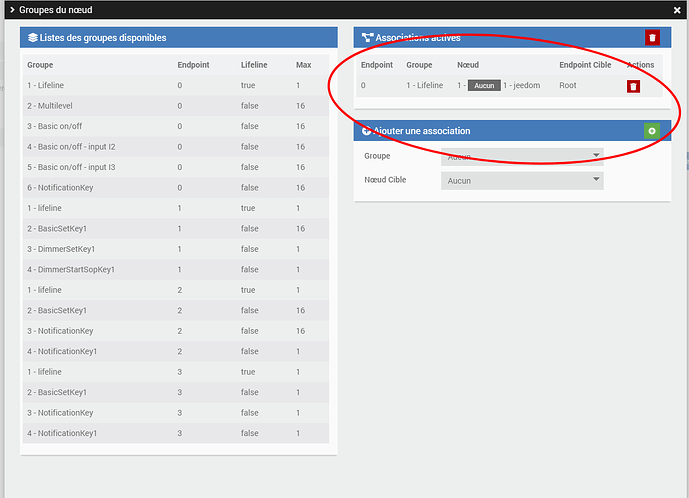Click the Max column header
Viewport: 689px width, 498px height.
click(303, 65)
